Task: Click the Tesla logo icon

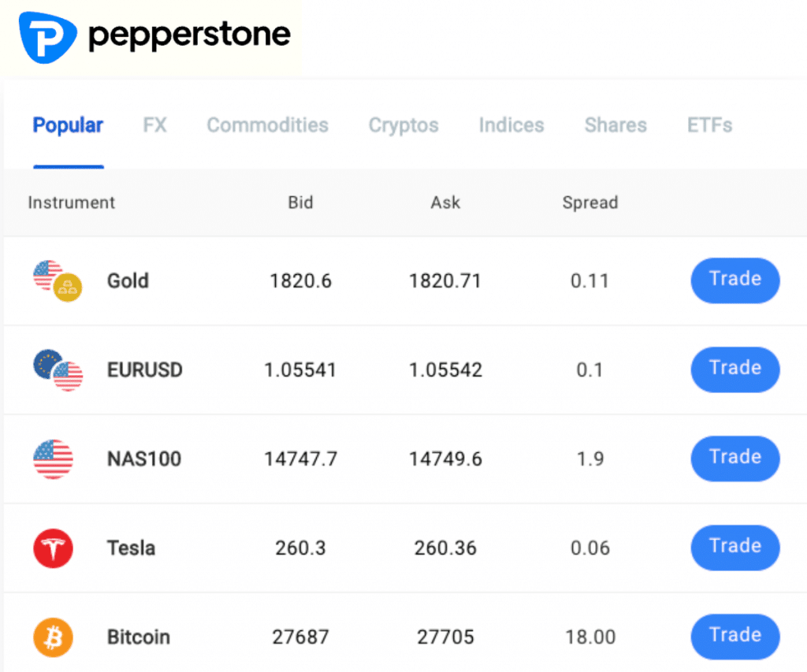Action: (53, 548)
